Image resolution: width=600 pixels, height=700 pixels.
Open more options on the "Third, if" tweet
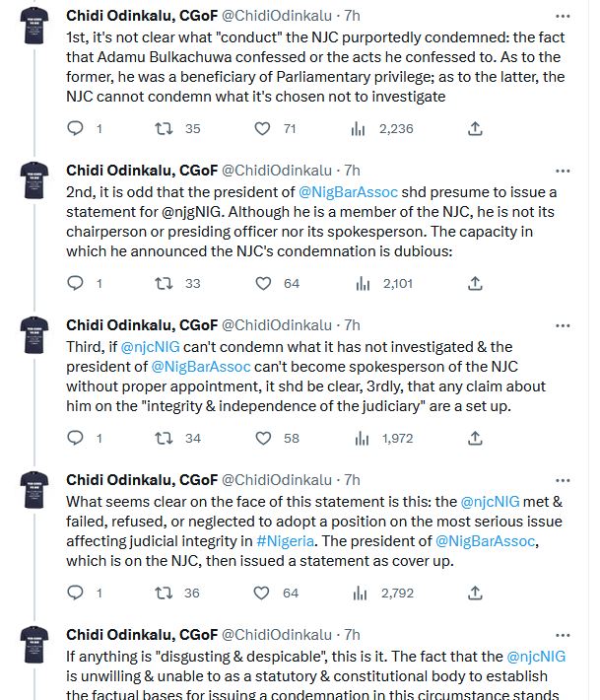pos(563,325)
